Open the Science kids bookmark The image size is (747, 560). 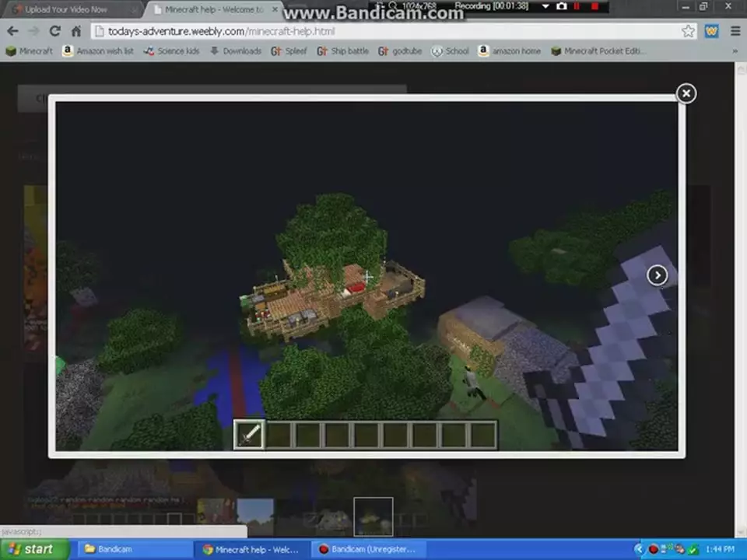click(x=171, y=51)
